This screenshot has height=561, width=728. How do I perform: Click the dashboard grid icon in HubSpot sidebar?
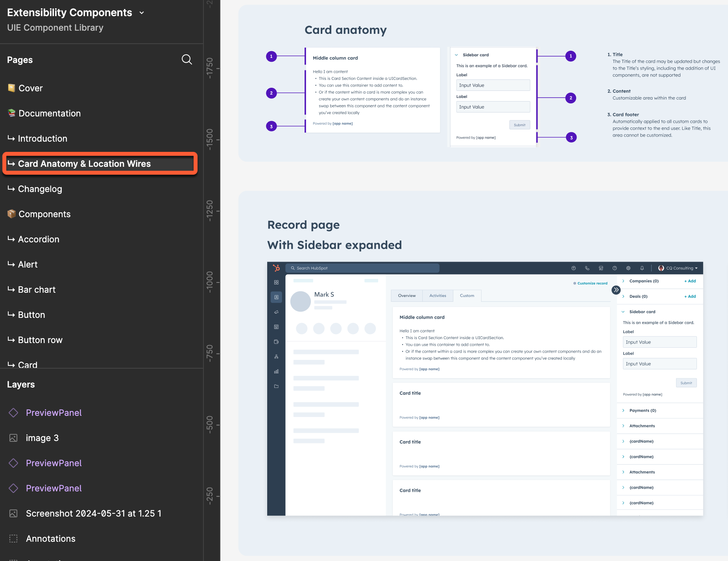(276, 282)
